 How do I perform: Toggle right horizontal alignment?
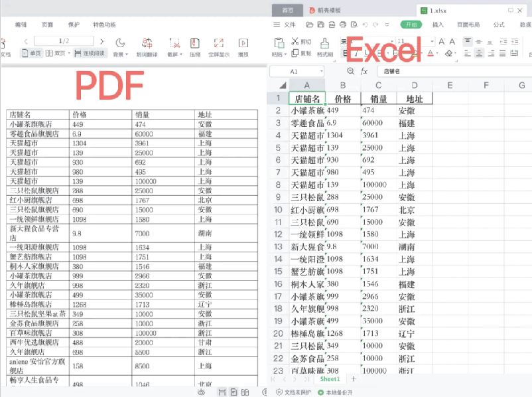[491, 53]
